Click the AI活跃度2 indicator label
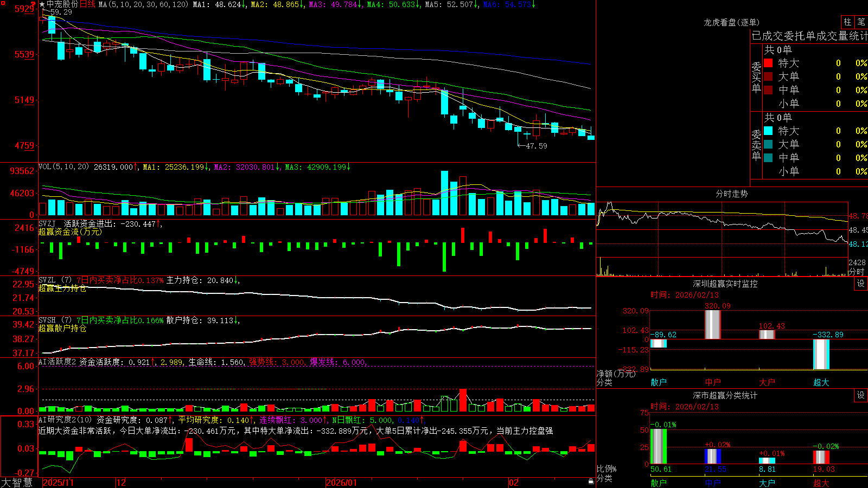 click(58, 362)
